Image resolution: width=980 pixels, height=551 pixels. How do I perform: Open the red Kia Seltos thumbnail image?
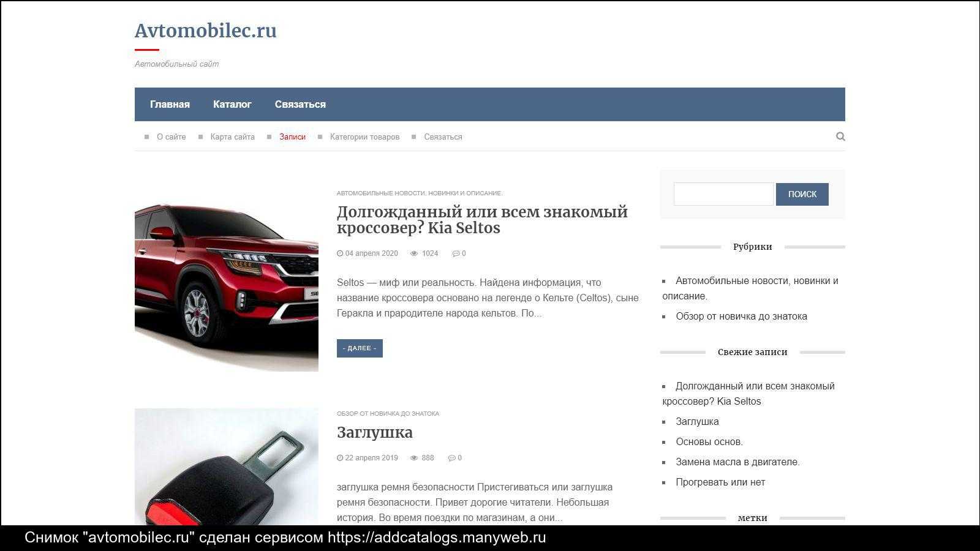(227, 280)
